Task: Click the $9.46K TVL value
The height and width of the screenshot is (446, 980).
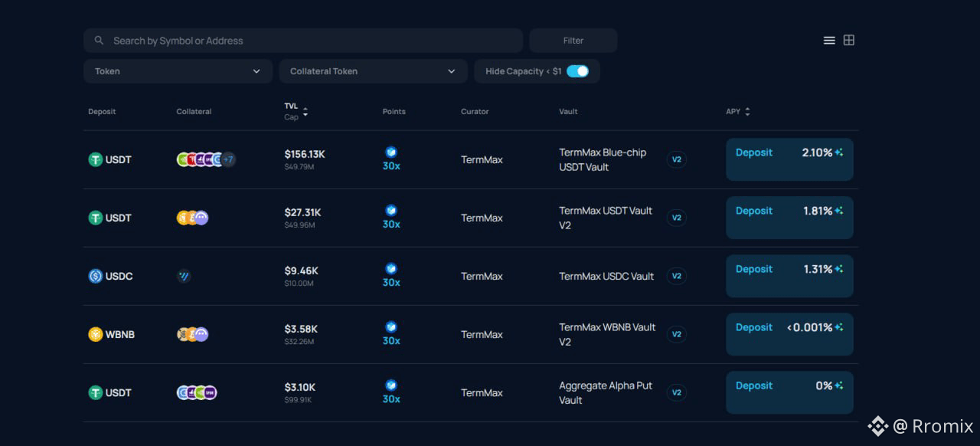Action: pyautogui.click(x=302, y=271)
